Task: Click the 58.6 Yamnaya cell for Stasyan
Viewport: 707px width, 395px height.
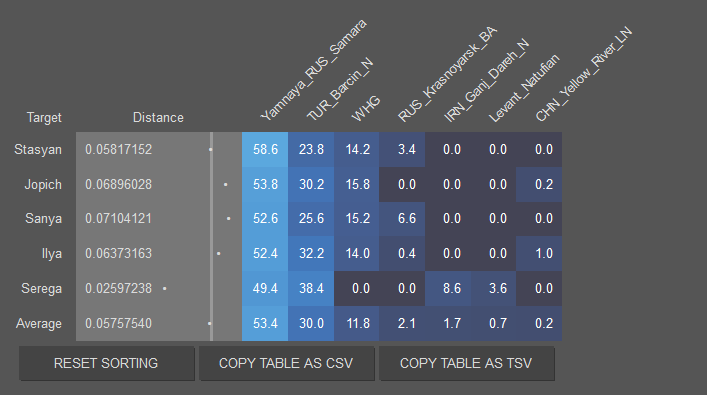Action: (265, 150)
